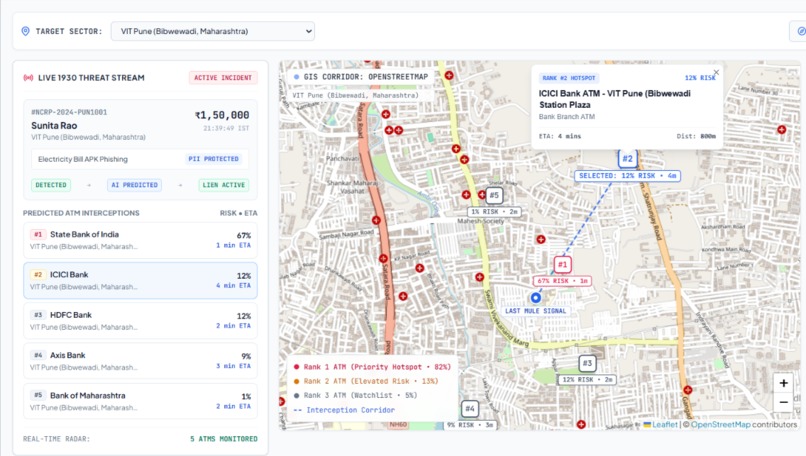Click the Active Incident badge
Viewport: 806px width, 456px height.
223,78
